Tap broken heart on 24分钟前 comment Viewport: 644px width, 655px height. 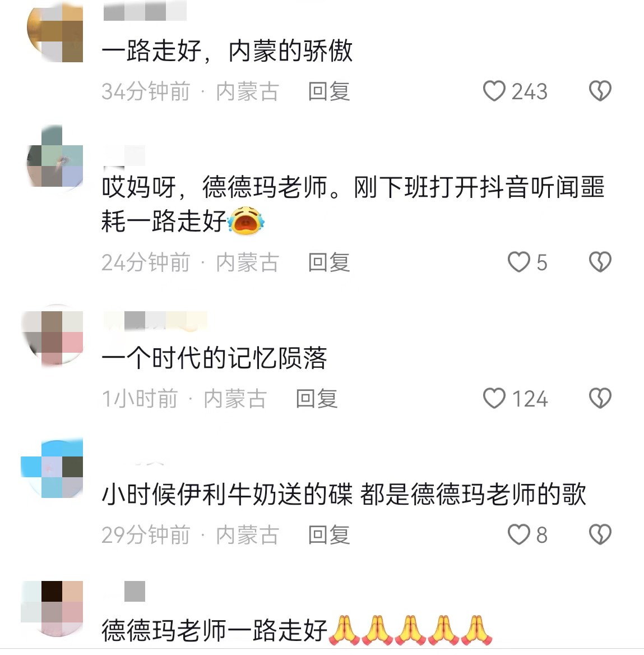point(600,262)
